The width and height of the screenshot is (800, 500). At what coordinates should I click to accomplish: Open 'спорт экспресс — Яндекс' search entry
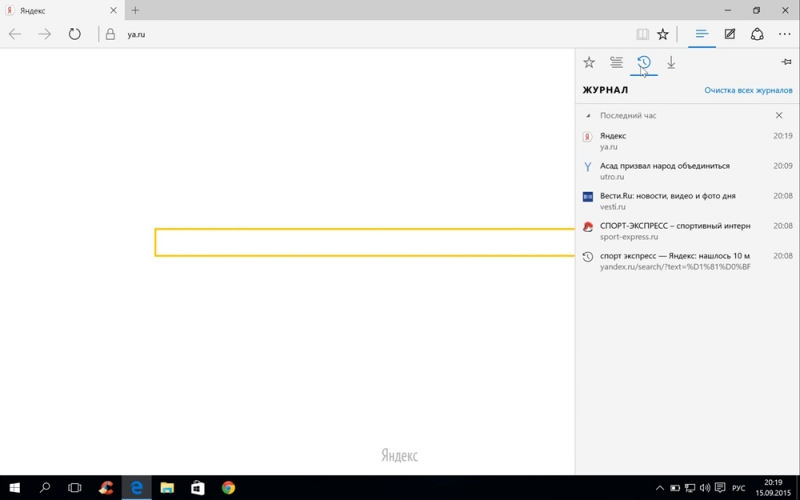pos(687,261)
